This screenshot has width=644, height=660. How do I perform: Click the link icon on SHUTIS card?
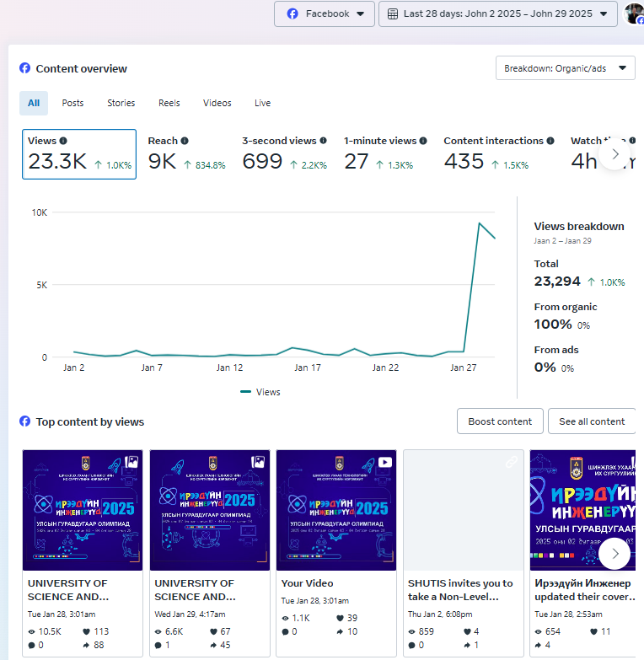[x=512, y=462]
